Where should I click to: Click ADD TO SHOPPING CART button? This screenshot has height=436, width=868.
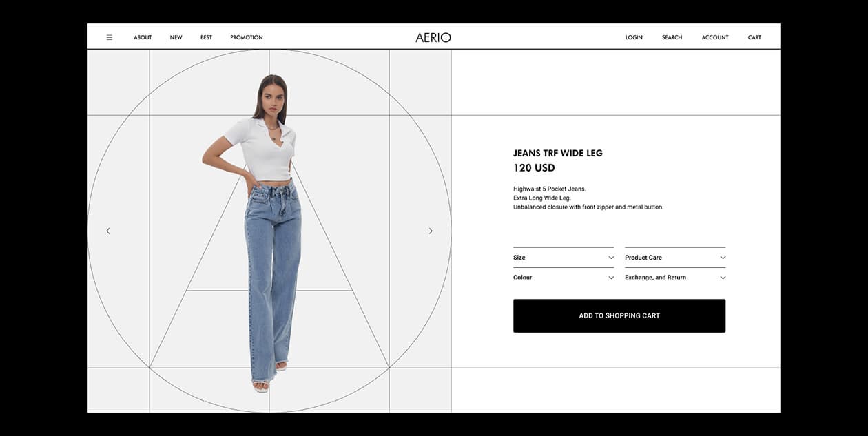point(619,315)
